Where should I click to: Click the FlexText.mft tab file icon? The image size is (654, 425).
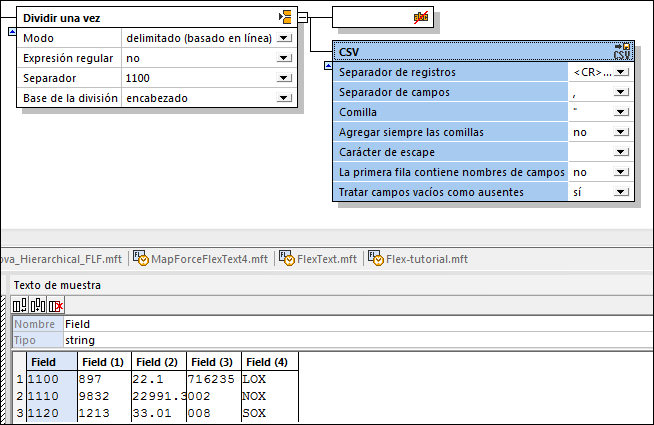pyautogui.click(x=287, y=258)
